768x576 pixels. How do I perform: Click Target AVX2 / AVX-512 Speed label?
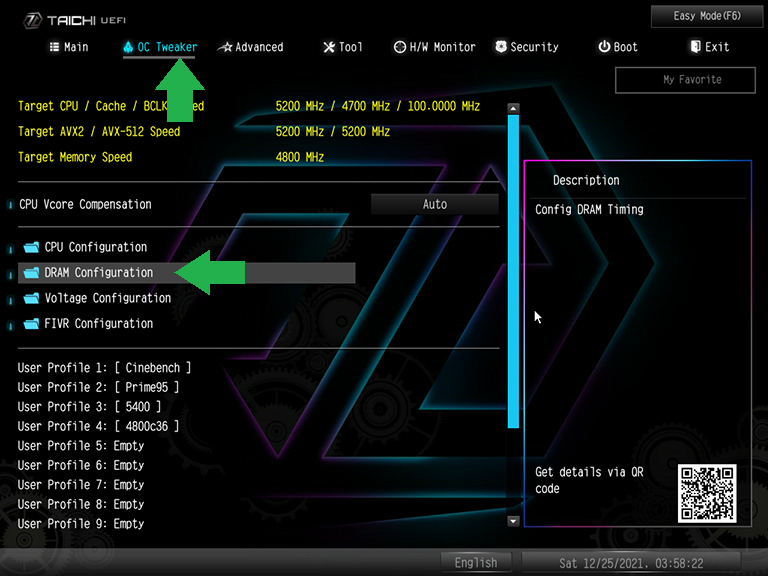click(99, 132)
